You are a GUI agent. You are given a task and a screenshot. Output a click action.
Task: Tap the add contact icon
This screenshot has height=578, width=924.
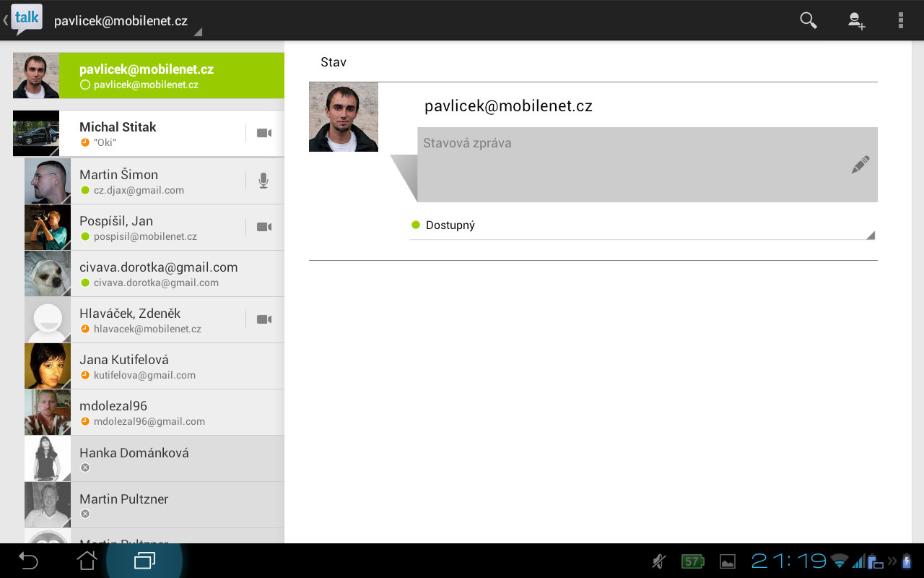(855, 20)
